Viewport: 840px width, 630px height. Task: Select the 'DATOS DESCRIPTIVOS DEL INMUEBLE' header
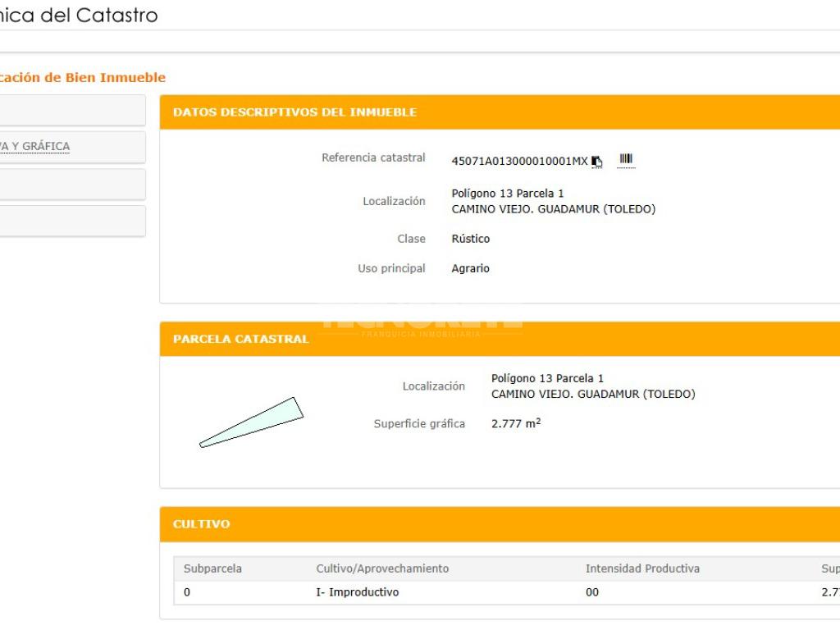click(294, 112)
